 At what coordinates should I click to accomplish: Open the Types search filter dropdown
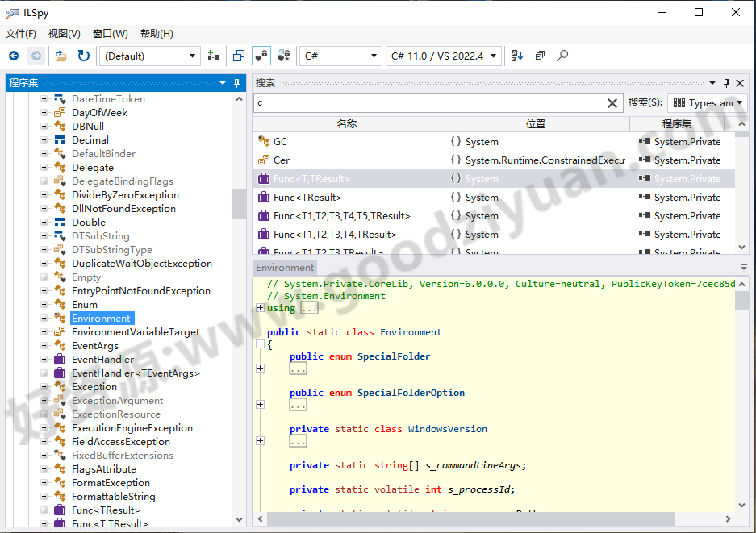coord(708,103)
